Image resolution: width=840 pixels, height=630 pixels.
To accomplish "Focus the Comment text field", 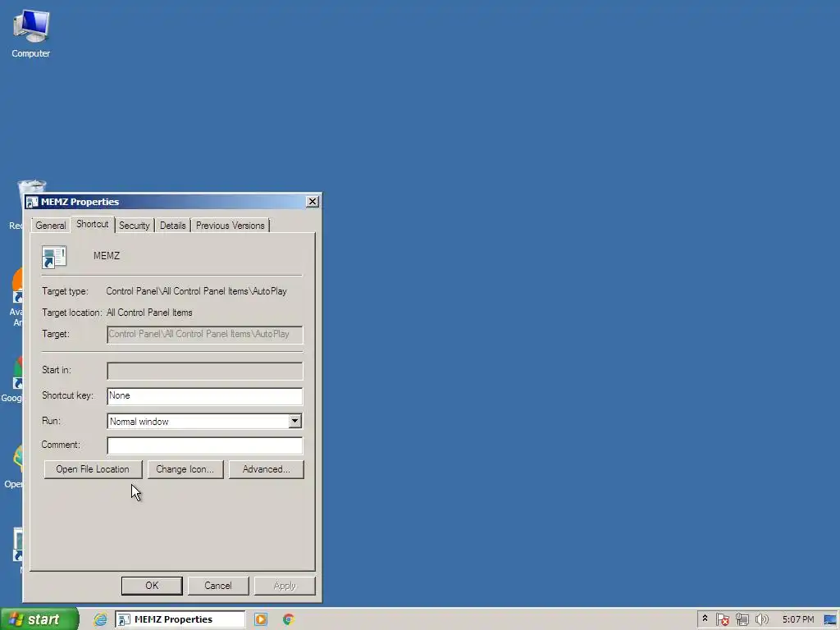I will pos(204,445).
